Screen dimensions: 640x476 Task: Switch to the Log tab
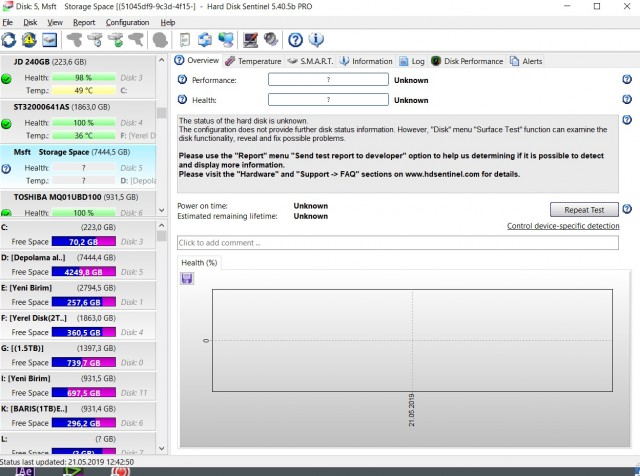pos(412,61)
